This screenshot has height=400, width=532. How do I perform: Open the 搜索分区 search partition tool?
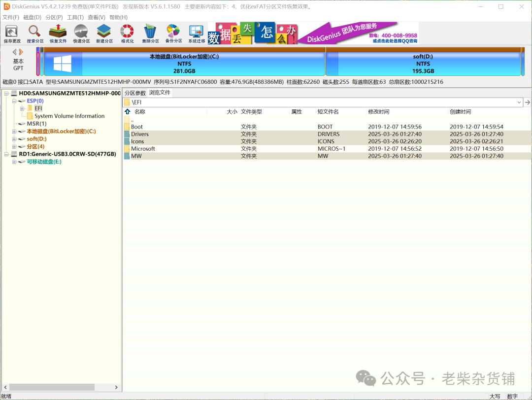(35, 33)
